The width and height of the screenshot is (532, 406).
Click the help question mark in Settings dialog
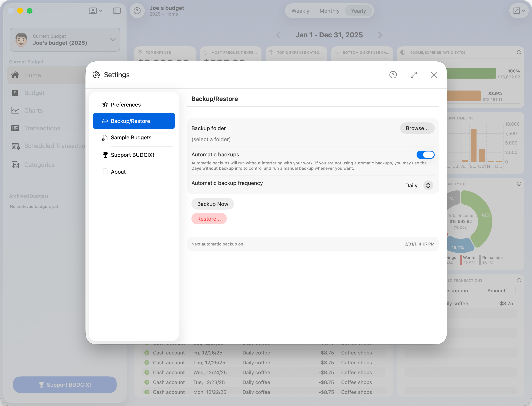click(x=393, y=75)
